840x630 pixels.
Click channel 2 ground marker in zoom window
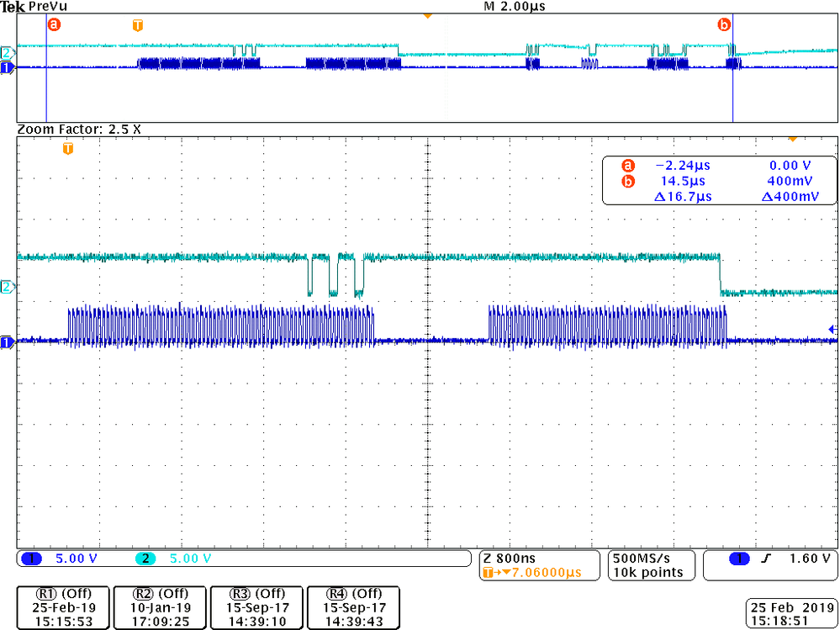coord(7,287)
